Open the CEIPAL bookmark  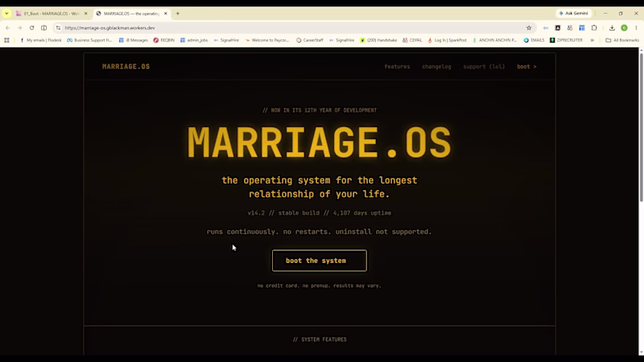coord(412,40)
